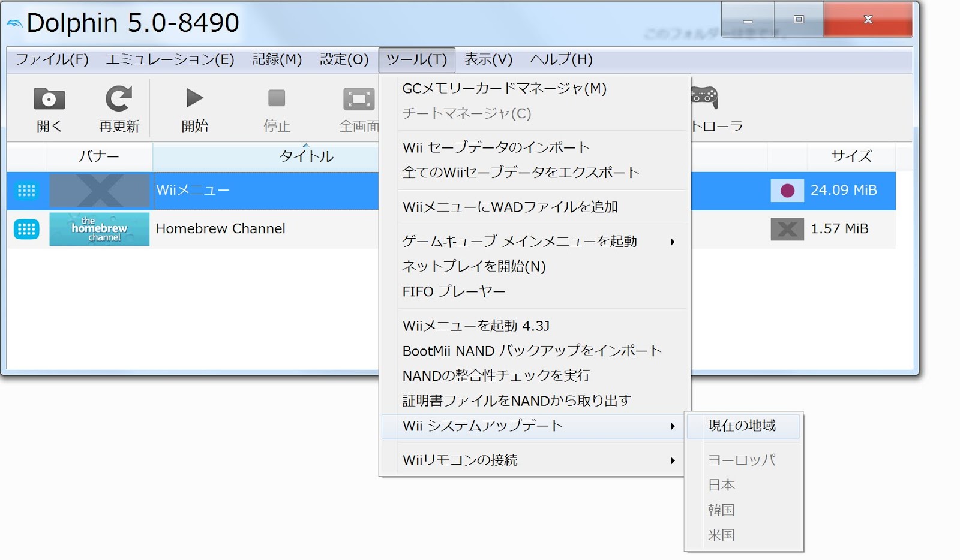The height and width of the screenshot is (560, 960).
Task: Close the Dolphin window
Action: click(868, 20)
